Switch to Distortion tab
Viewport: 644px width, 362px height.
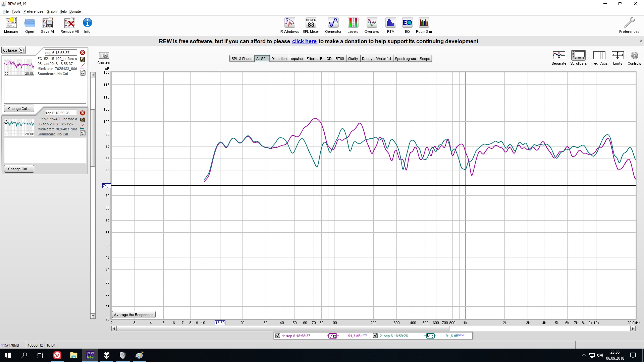279,59
